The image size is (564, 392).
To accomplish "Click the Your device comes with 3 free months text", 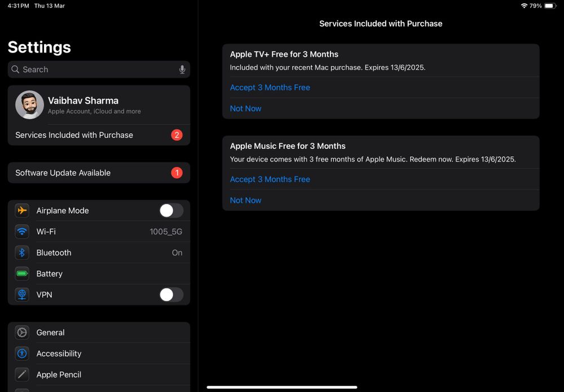I will pyautogui.click(x=373, y=159).
